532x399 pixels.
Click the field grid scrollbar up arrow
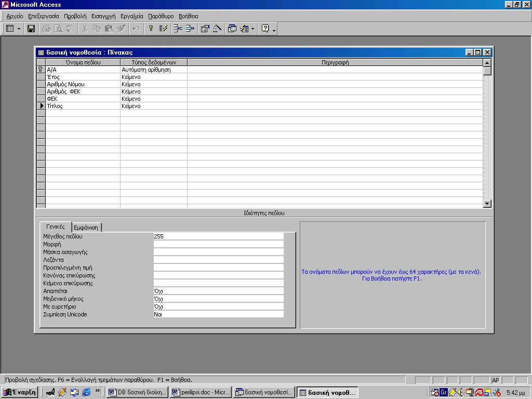click(x=487, y=63)
